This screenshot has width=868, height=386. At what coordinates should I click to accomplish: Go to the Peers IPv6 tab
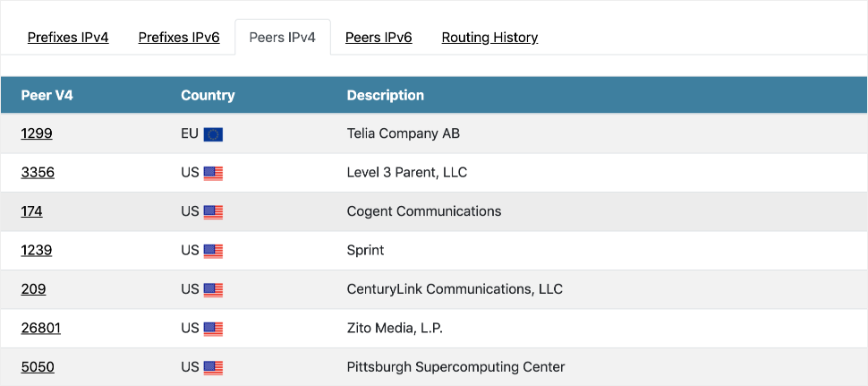point(379,38)
